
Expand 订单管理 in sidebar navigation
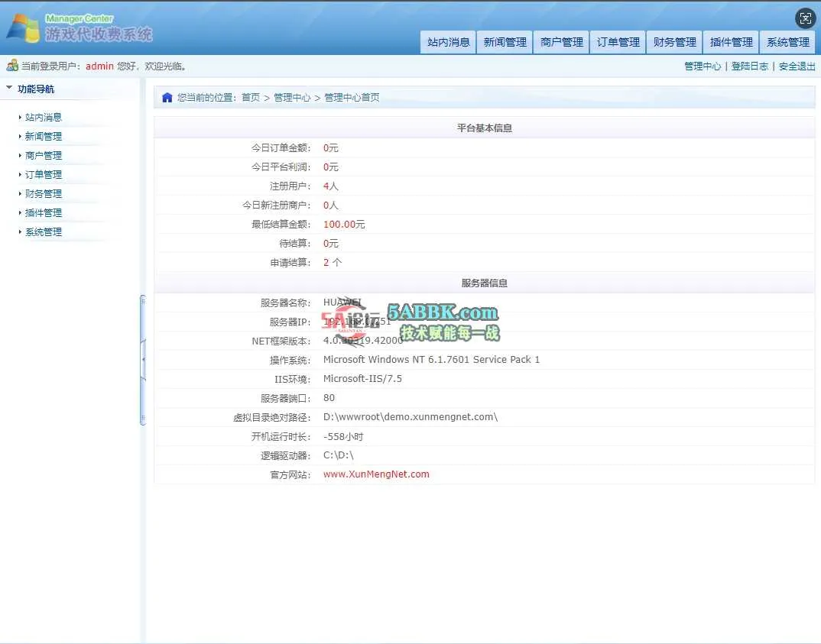click(x=44, y=175)
